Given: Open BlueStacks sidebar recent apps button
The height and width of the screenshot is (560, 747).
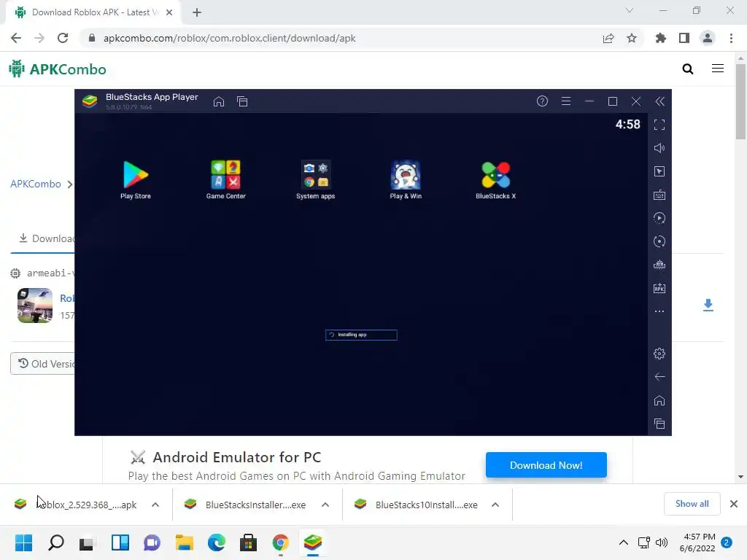Looking at the screenshot, I should tap(659, 424).
